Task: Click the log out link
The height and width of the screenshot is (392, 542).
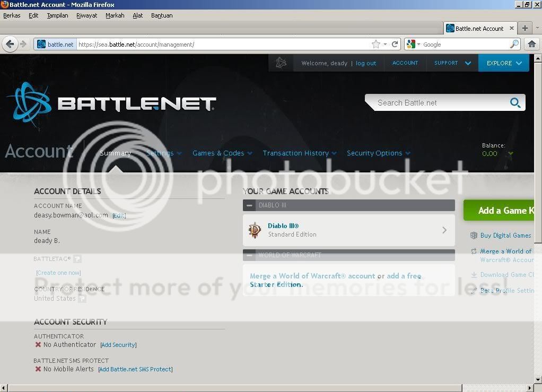Action: (366, 63)
